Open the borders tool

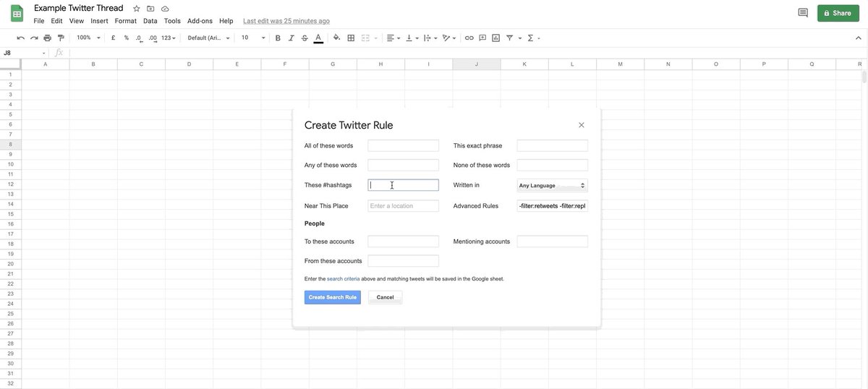pos(351,38)
